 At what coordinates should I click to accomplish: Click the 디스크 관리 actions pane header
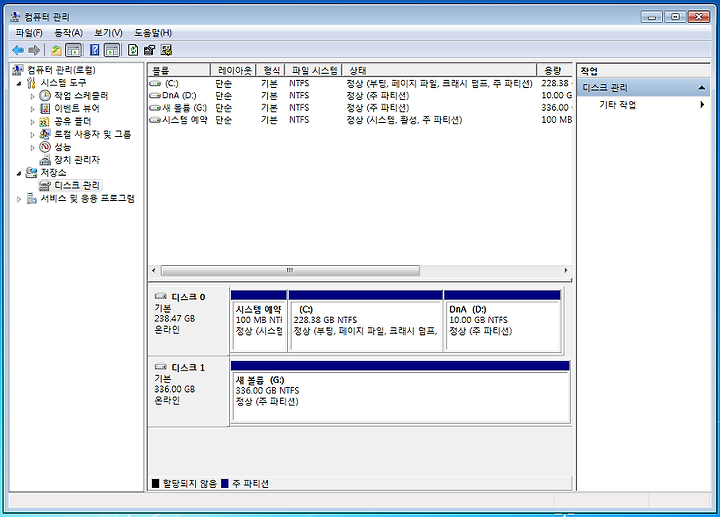[643, 87]
